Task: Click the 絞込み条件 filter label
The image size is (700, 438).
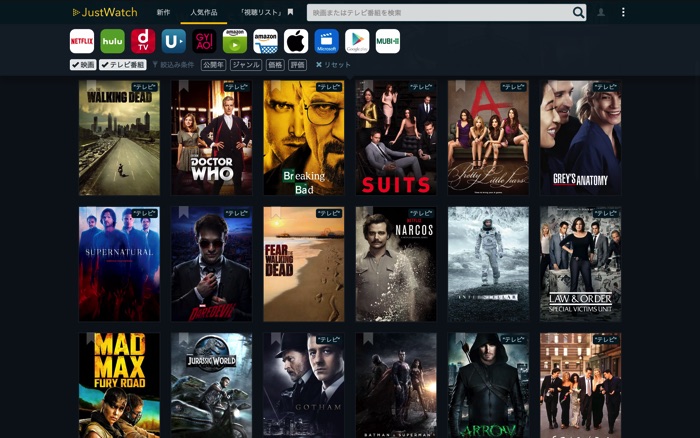Action: [x=173, y=65]
